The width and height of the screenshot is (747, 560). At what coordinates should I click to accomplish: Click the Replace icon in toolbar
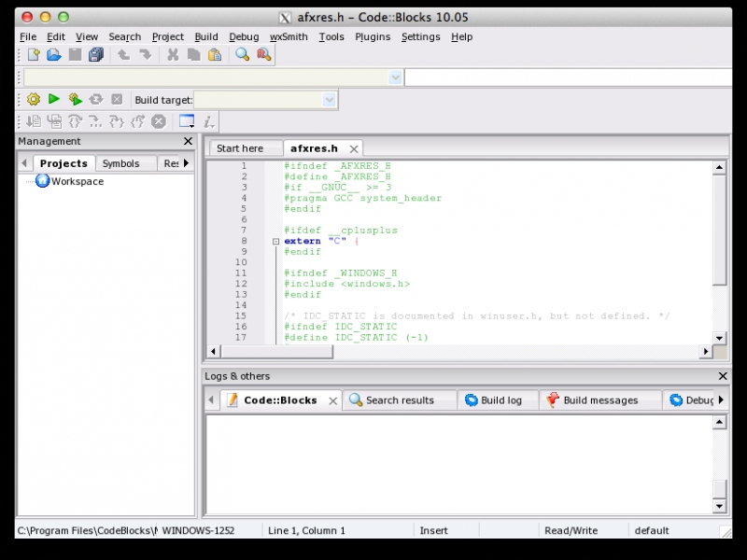point(264,55)
